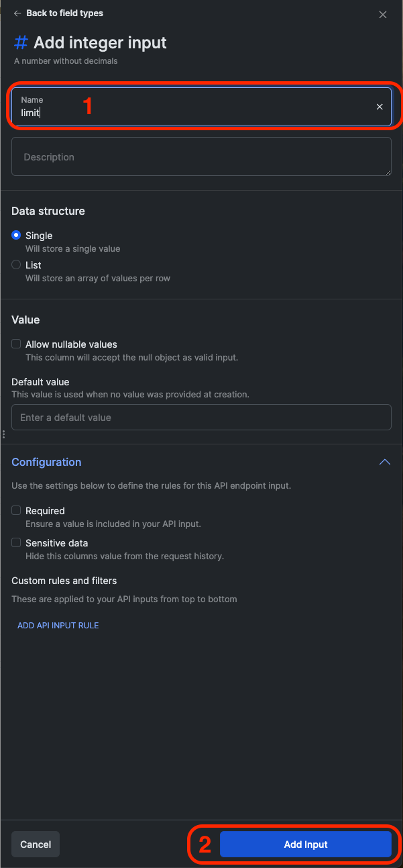Click Back to field types link

pos(64,13)
